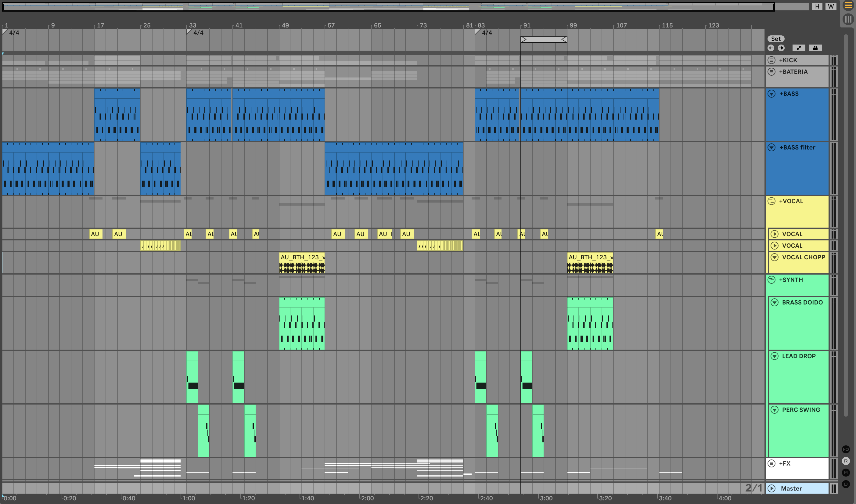The image size is (856, 504).
Task: Click the Master track unfold icon
Action: [771, 488]
